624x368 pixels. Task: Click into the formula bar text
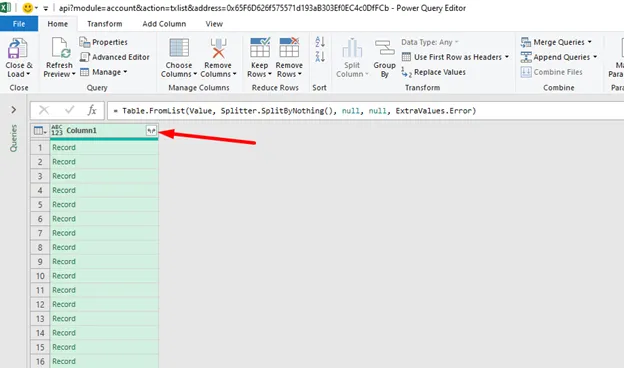(295, 111)
